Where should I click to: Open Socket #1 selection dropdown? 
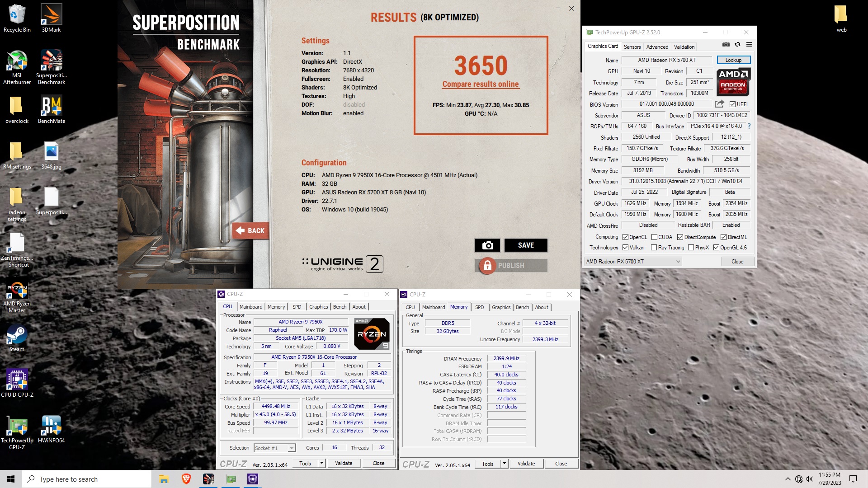(x=274, y=448)
